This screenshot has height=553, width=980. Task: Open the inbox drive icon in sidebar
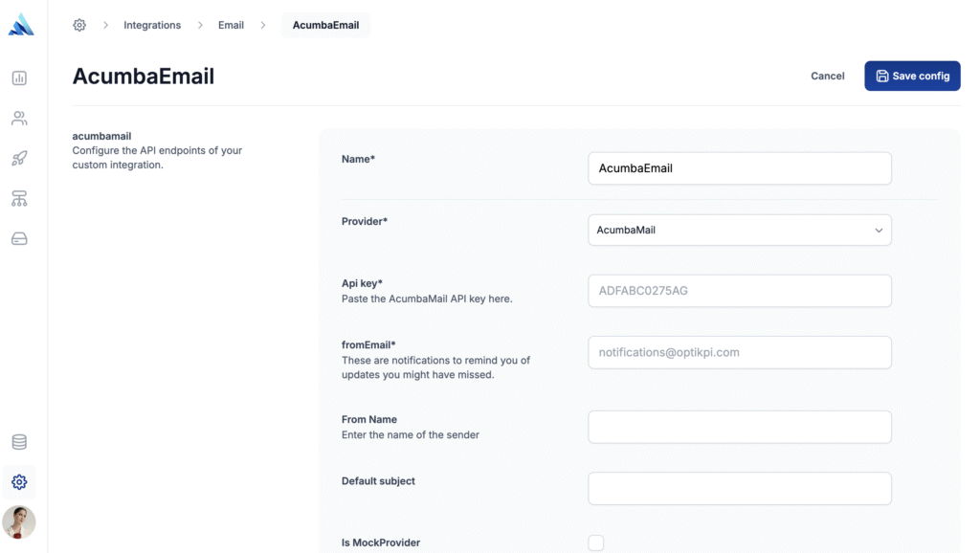coord(19,238)
